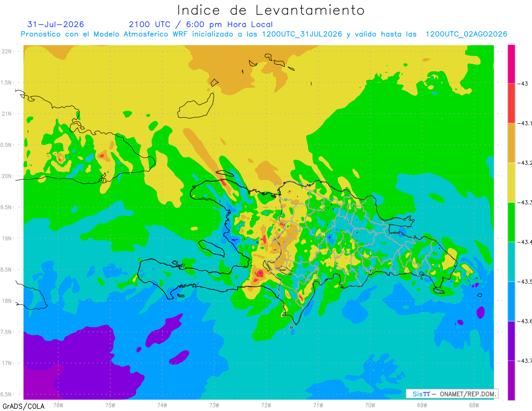Screen dimensions: 532x411
Task: Click the yellow legend swatch between -43.2 and -43.3
Action: (511, 182)
